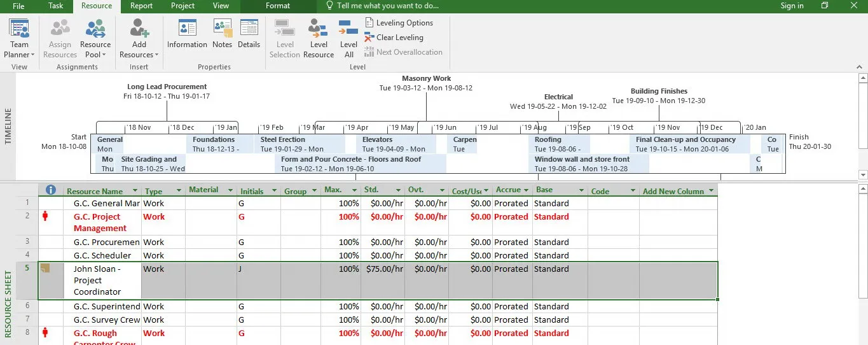868x345 pixels.
Task: Switch to the Task tab
Action: pyautogui.click(x=56, y=6)
